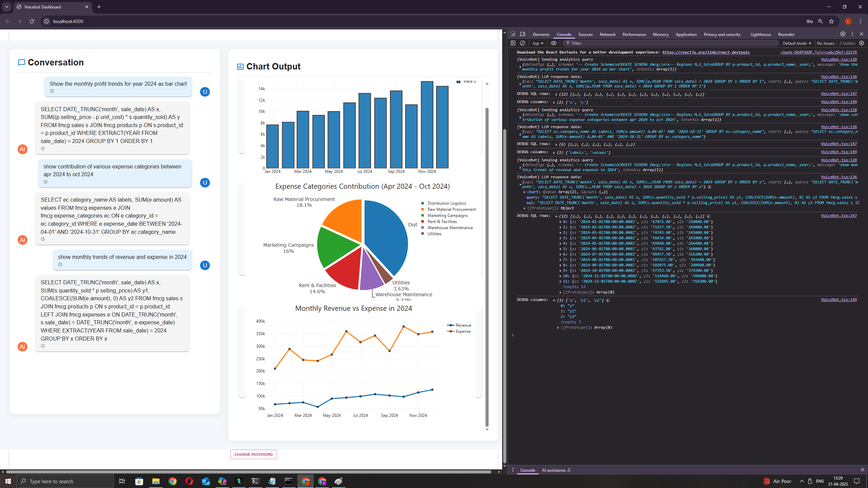
Task: Switch to the Network tab
Action: click(607, 35)
